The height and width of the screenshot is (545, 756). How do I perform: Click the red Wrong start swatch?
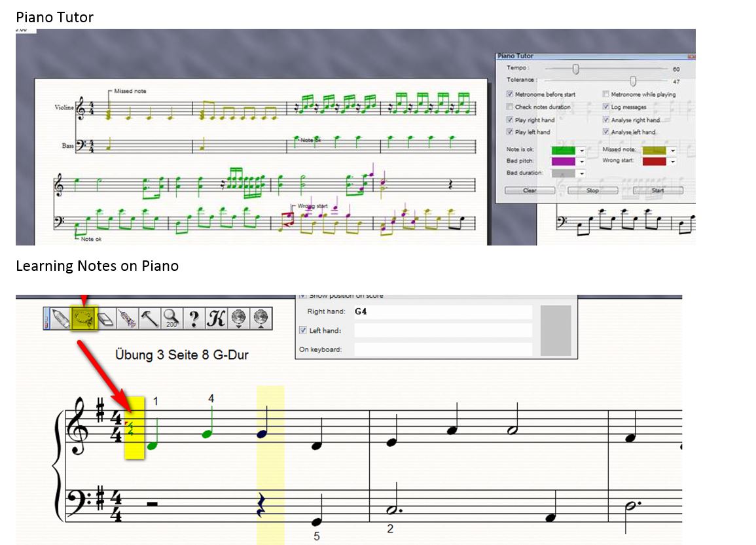[x=655, y=162]
